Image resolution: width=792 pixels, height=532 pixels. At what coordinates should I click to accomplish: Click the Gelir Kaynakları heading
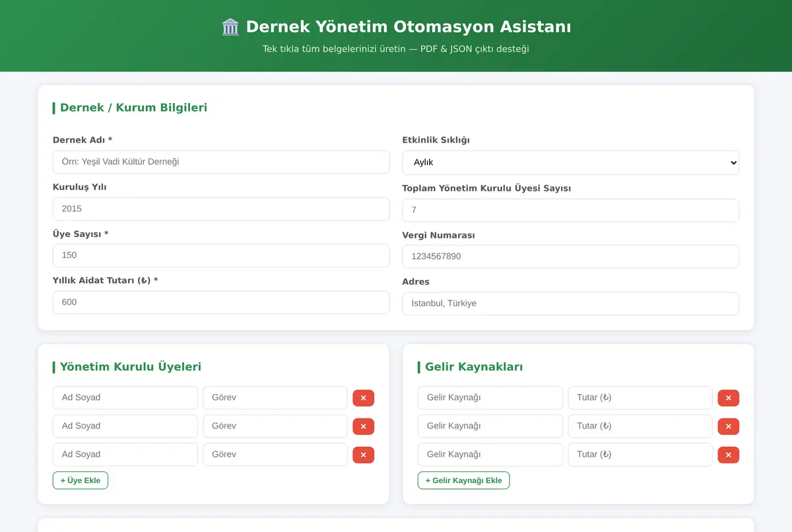pyautogui.click(x=474, y=367)
